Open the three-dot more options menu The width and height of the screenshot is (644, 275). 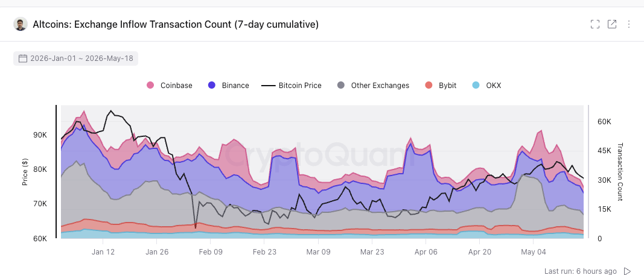coord(629,24)
